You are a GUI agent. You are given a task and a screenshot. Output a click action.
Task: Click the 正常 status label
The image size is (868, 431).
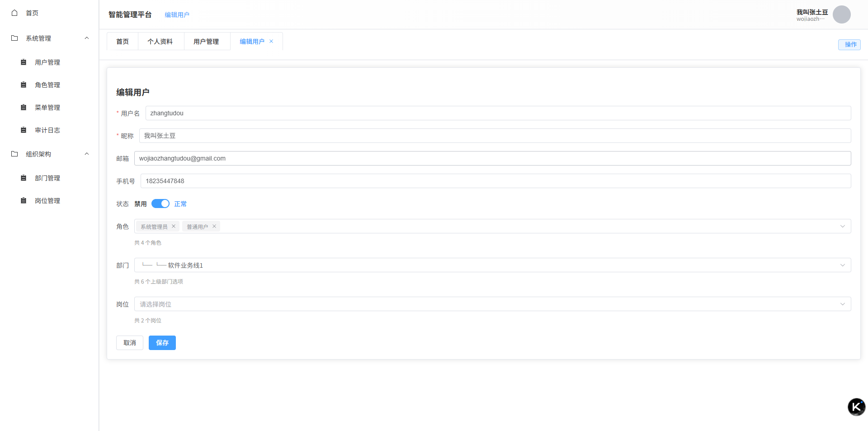pyautogui.click(x=180, y=204)
